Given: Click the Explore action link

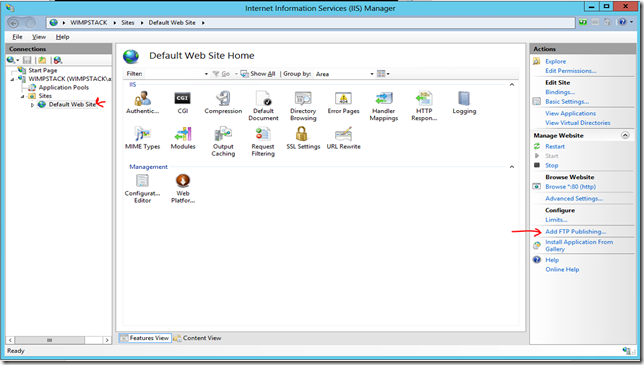Looking at the screenshot, I should coord(555,61).
